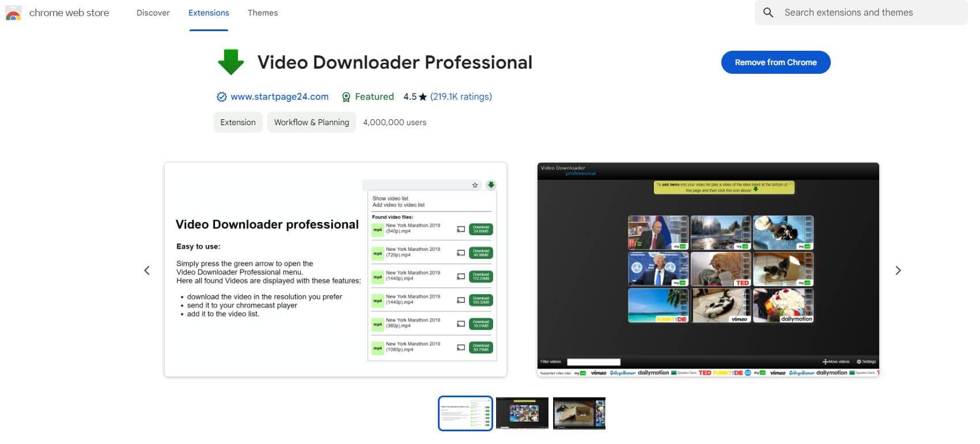Click the search magnifier icon
The image size is (980, 444).
coord(768,12)
